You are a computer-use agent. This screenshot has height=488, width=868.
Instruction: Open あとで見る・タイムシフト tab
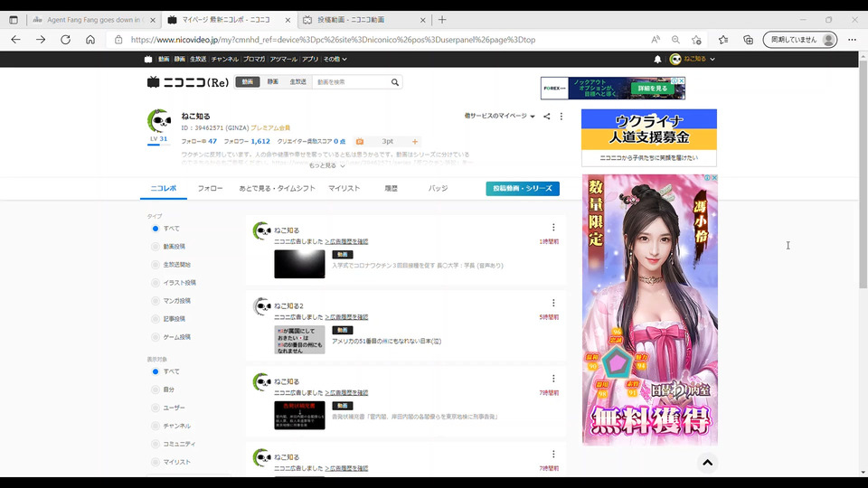point(278,189)
